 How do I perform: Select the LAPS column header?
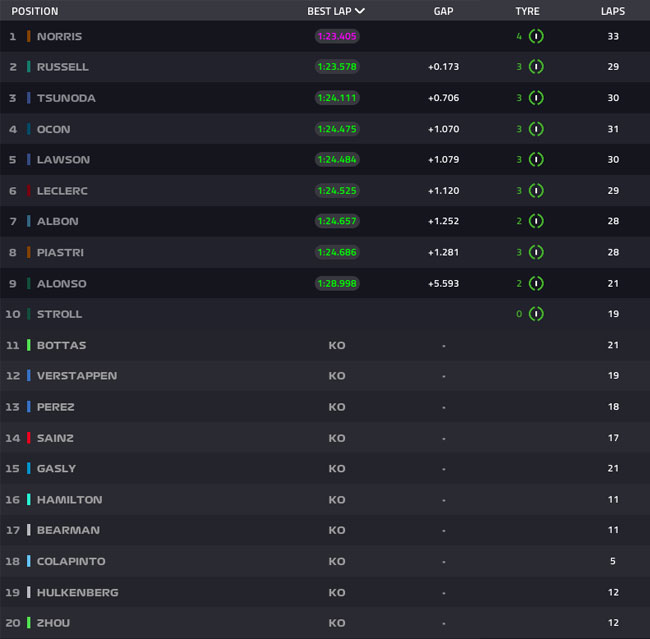[x=613, y=11]
